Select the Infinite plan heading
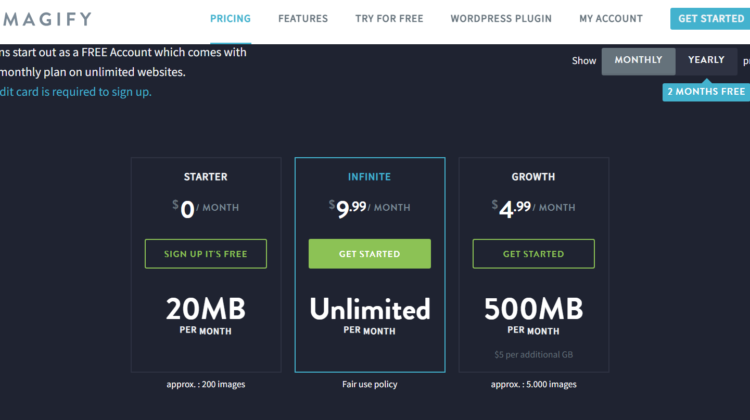750x420 pixels. 369,177
